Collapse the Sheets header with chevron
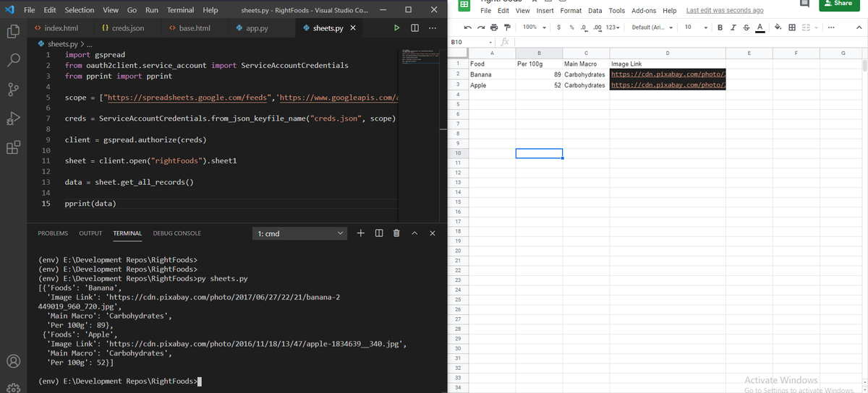The height and width of the screenshot is (393, 868). click(858, 27)
